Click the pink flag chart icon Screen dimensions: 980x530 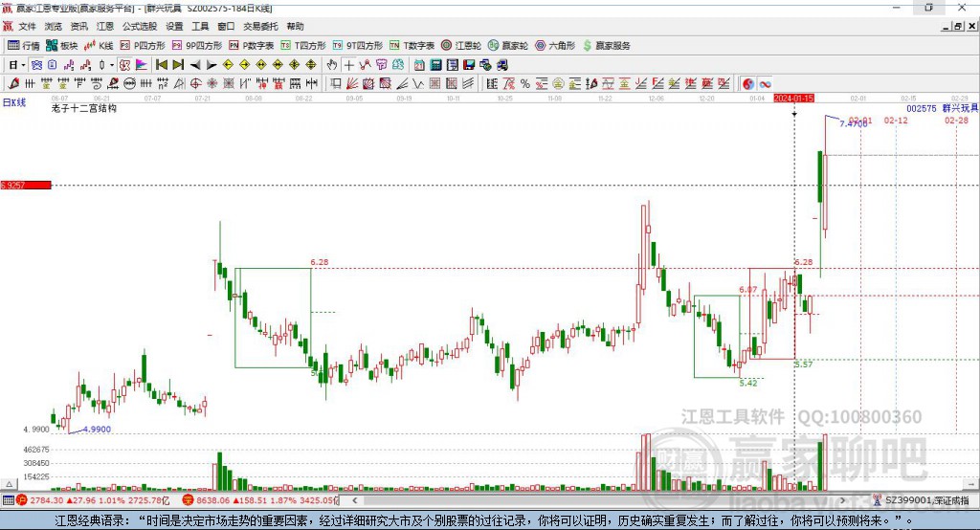coord(142,65)
